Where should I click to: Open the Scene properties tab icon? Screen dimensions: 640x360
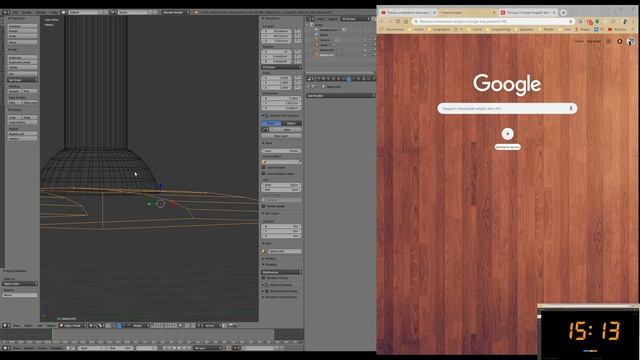pyautogui.click(x=329, y=79)
